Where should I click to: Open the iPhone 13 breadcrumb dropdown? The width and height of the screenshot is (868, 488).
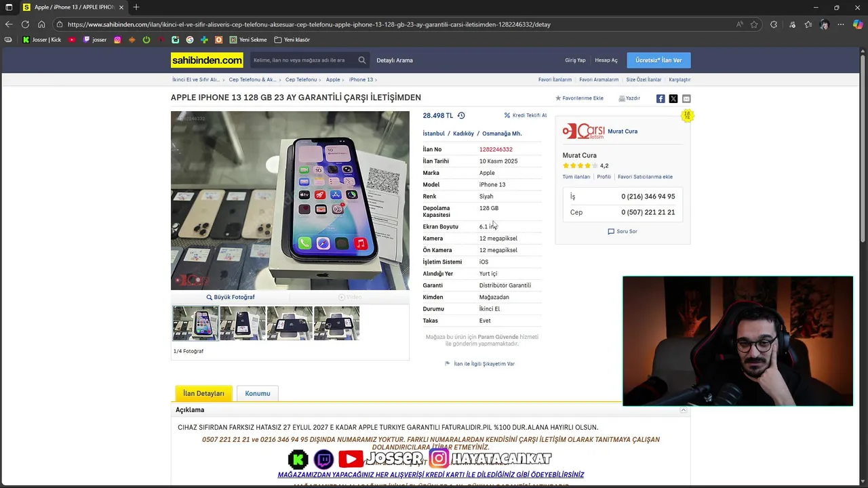point(363,80)
